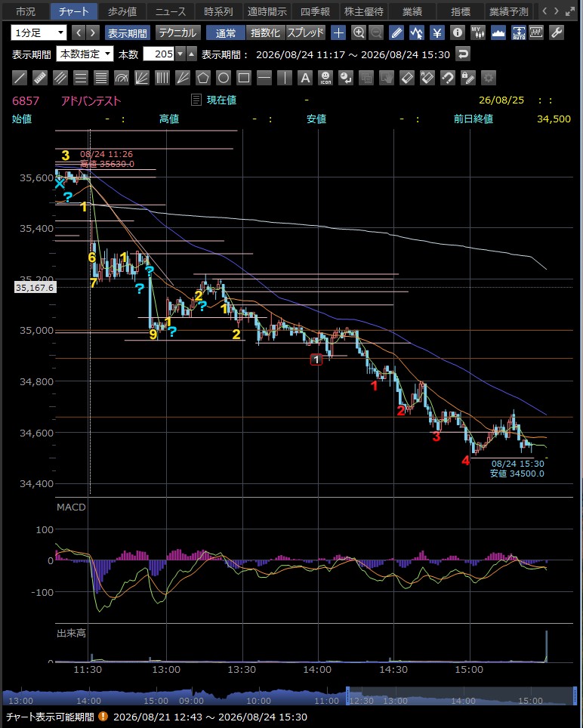Toggle the テクニカル button
The width and height of the screenshot is (583, 728).
click(x=177, y=32)
